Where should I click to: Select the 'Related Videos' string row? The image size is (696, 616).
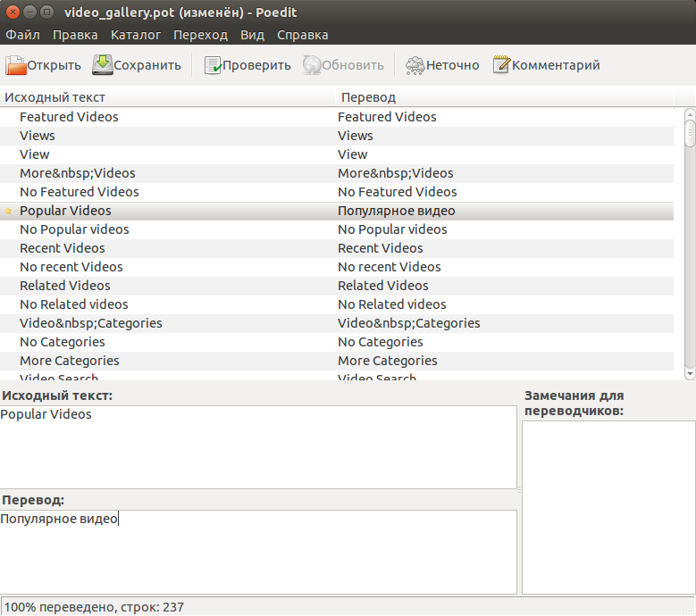[x=64, y=286]
